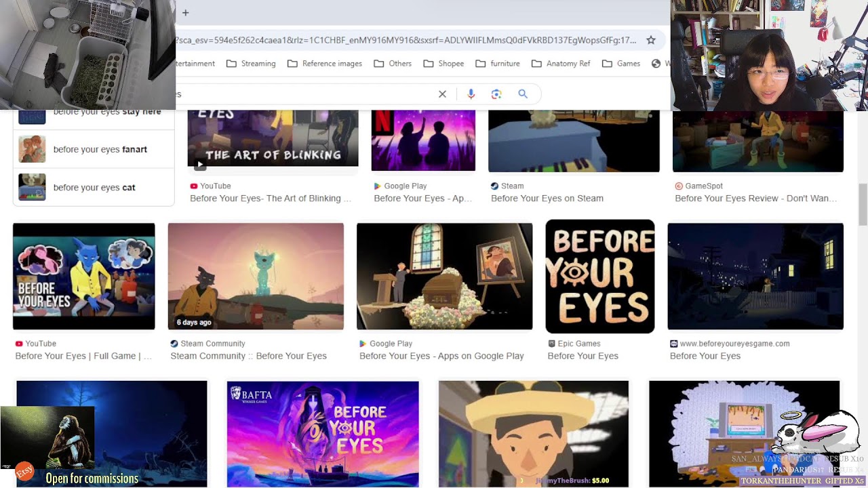Click the Steam Community source icon
This screenshot has height=488, width=868.
click(174, 344)
